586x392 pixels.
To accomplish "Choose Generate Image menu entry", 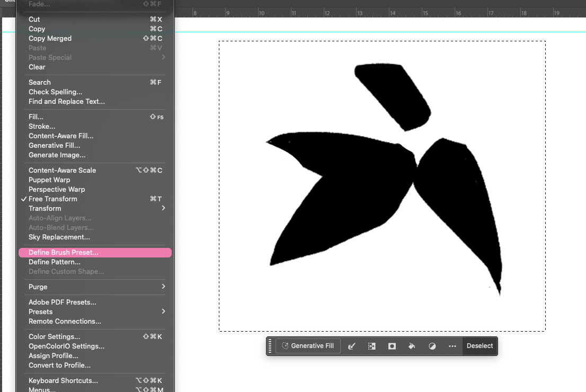I will coord(95,155).
